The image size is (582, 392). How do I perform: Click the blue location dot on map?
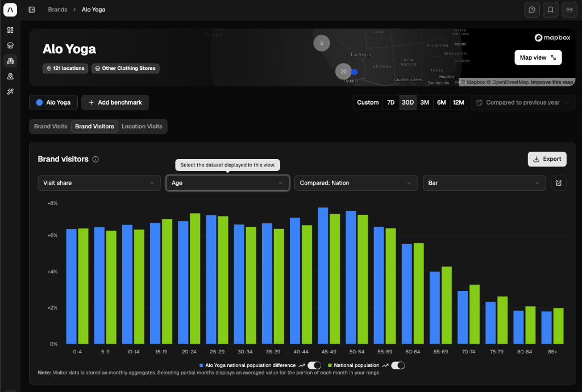tap(355, 72)
